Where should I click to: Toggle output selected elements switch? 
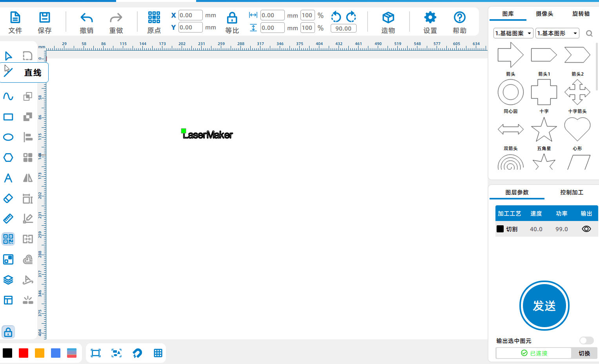tap(586, 340)
